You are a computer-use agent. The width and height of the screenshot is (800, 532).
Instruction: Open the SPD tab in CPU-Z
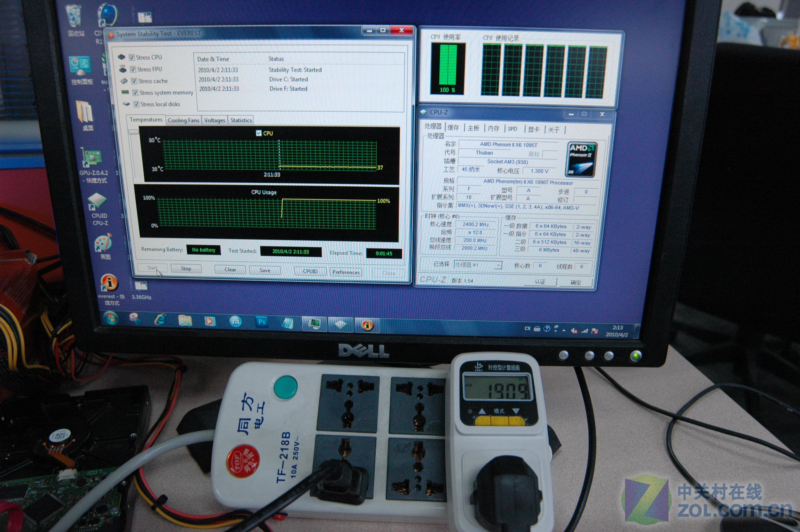pyautogui.click(x=512, y=128)
